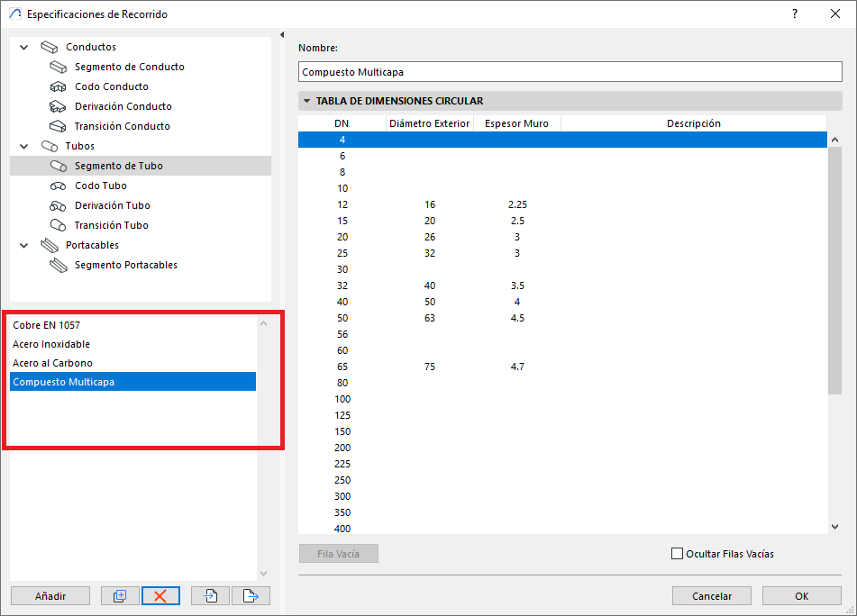Select Cobre EN 1057 from list
This screenshot has width=857, height=616.
52,325
